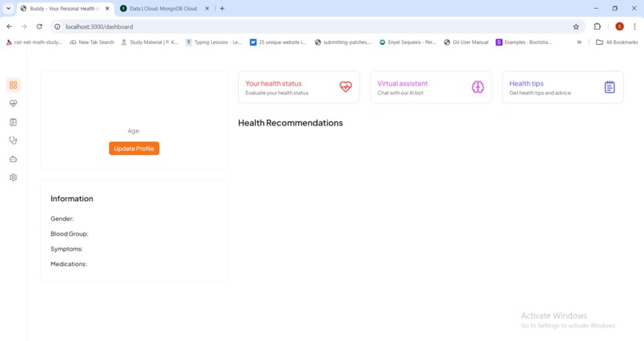
Task: Open the Enyel Sequeira bookmark
Action: coord(407,42)
